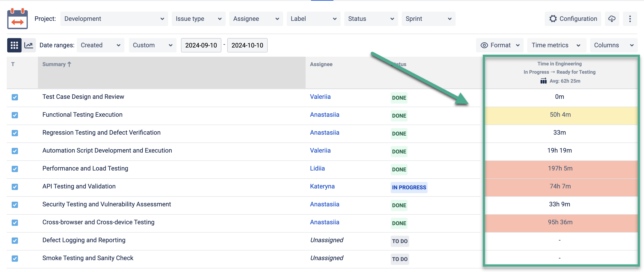Toggle checkbox for Performance and Load Testing
This screenshot has height=272, width=644.
(x=15, y=169)
